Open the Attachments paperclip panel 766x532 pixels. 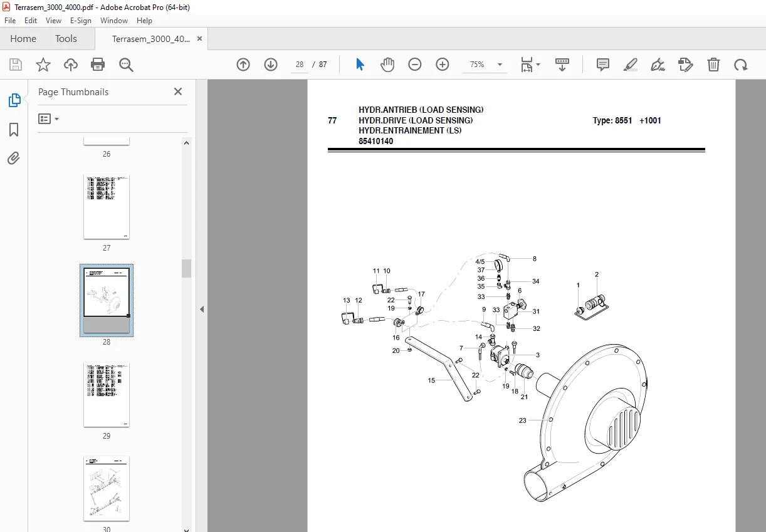[x=14, y=158]
